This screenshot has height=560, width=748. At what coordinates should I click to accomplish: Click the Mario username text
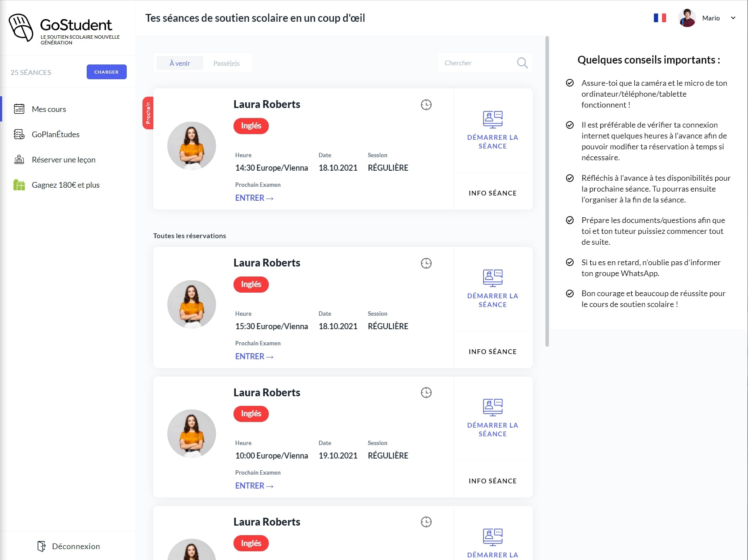pos(711,18)
